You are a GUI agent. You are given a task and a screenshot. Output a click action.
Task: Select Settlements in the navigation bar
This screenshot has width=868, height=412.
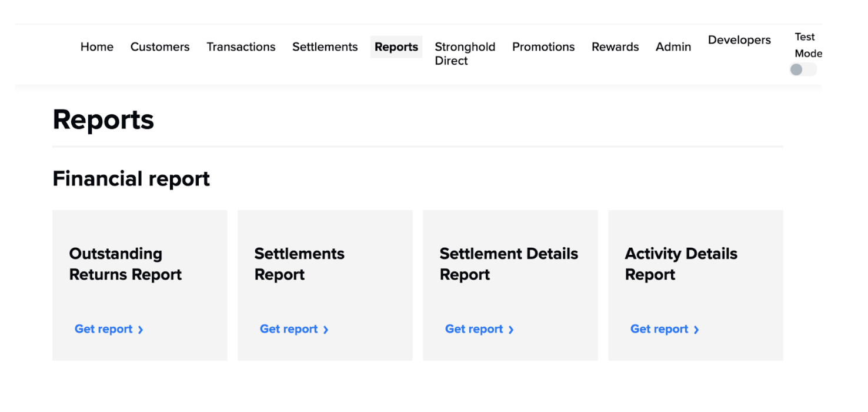(x=325, y=46)
